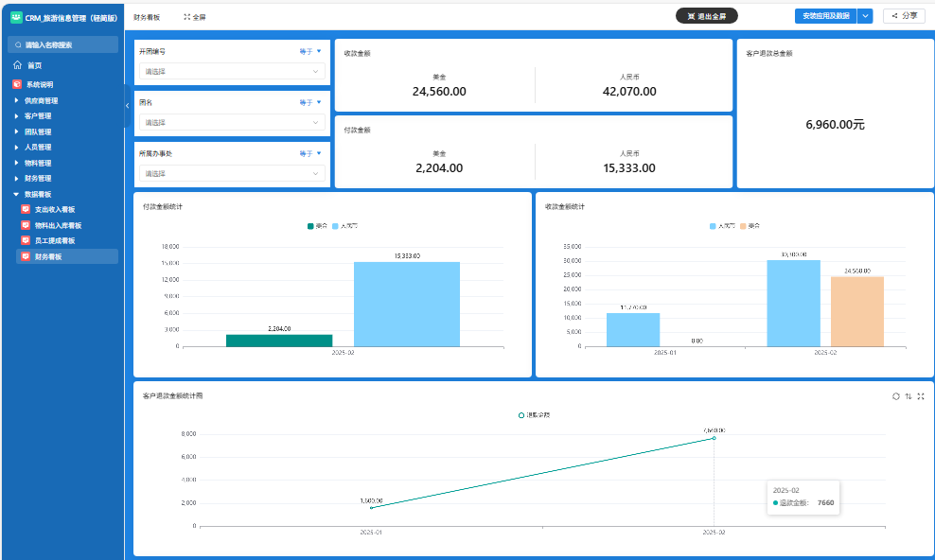Collapse the left sidebar with arrow handle
935x560 pixels.
127,106
